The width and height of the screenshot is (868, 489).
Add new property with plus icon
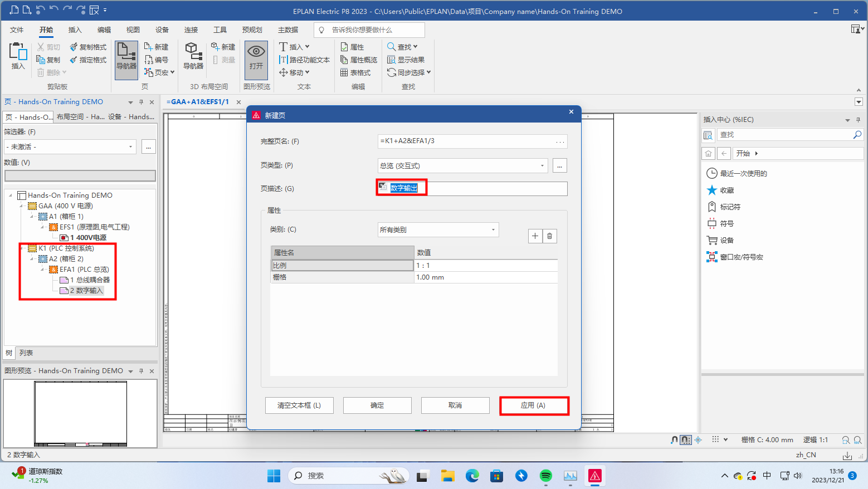click(535, 236)
